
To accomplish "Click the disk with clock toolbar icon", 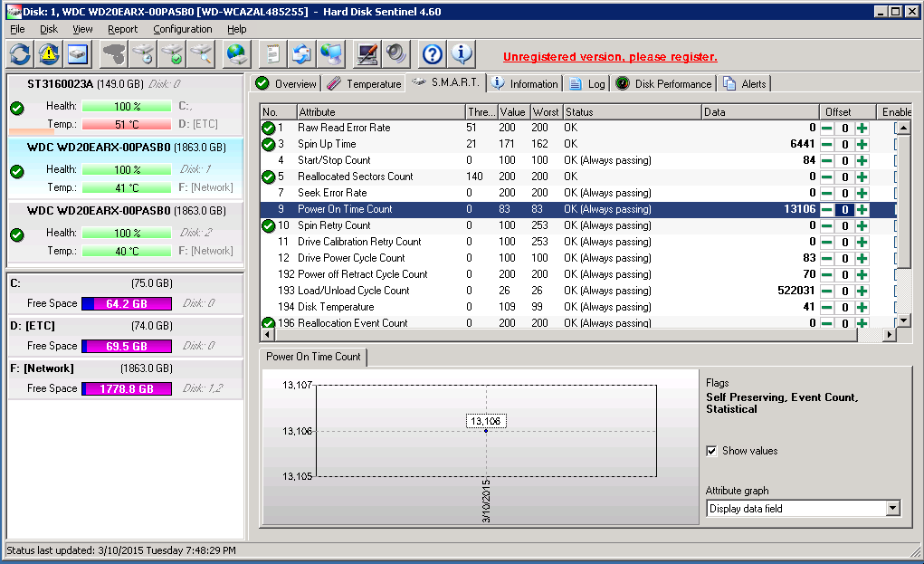I will tap(143, 55).
